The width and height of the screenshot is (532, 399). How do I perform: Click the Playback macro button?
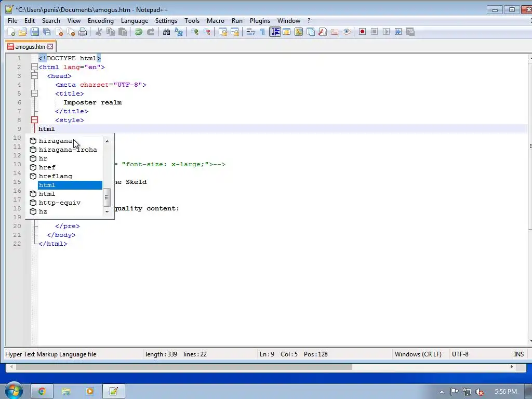tap(386, 32)
